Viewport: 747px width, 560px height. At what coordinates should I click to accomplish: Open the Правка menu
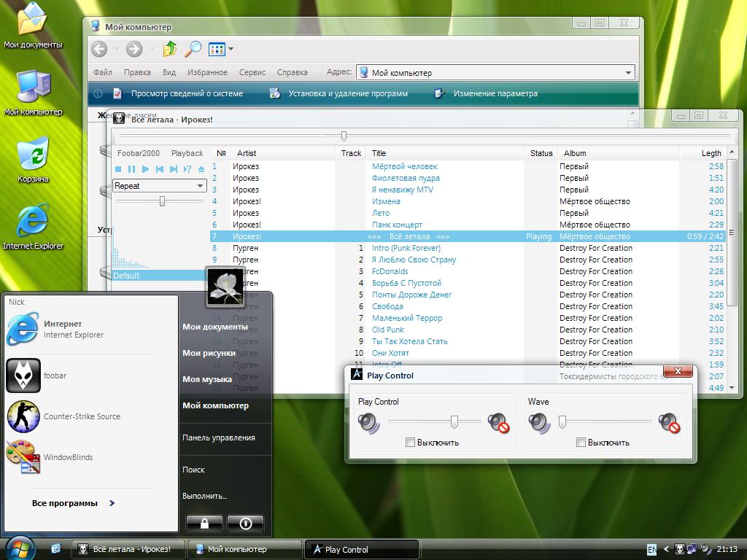(137, 72)
